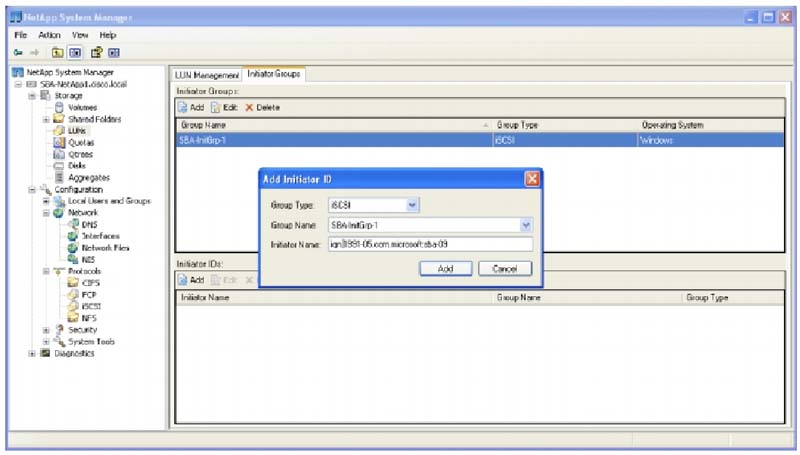Select the iSCSI protocol folder icon
Image resolution: width=800 pixels, height=455 pixels.
pos(73,306)
